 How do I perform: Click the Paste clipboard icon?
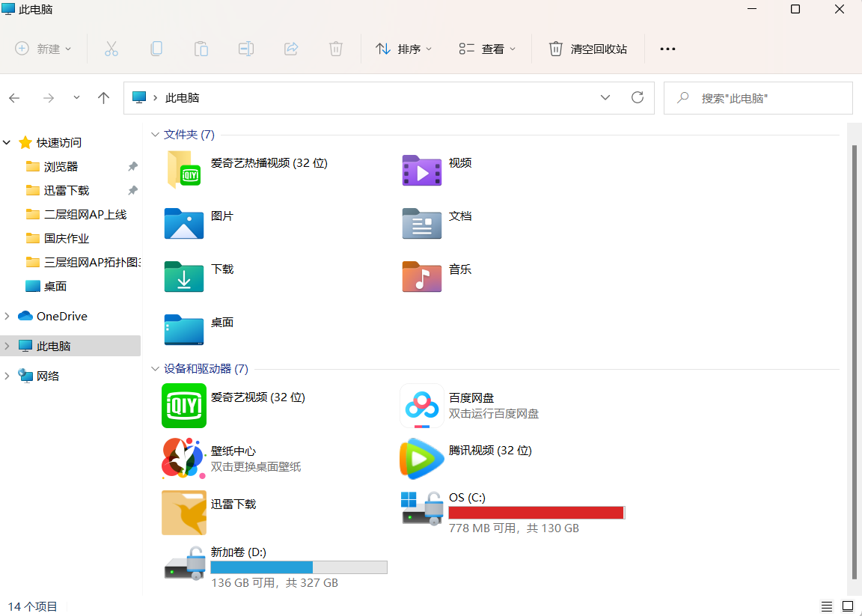pos(201,49)
